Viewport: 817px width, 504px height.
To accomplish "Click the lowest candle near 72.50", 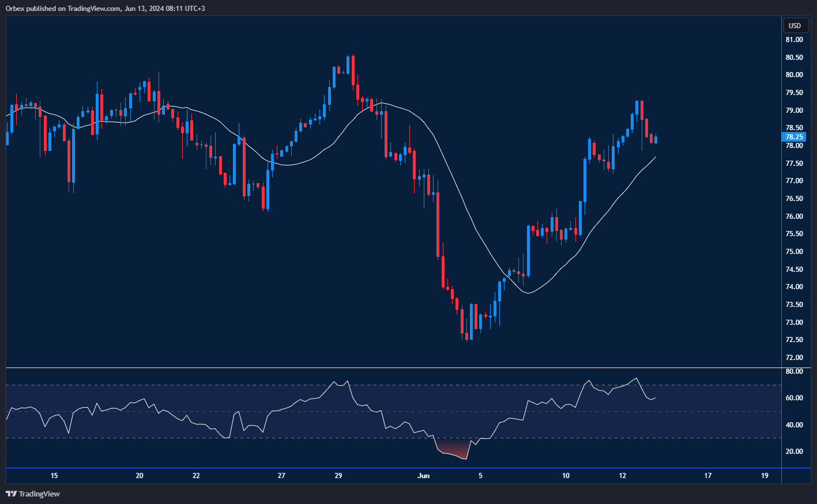I will pos(467,334).
